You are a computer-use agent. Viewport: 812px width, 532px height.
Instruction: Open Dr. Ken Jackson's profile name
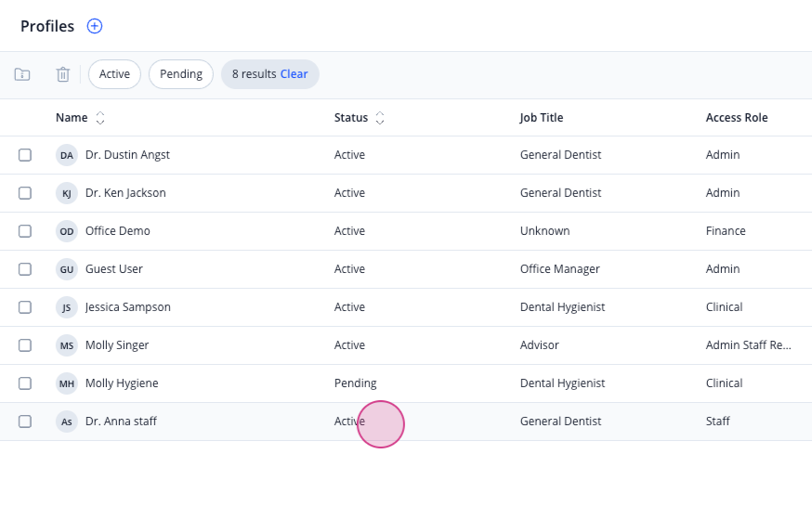click(125, 193)
